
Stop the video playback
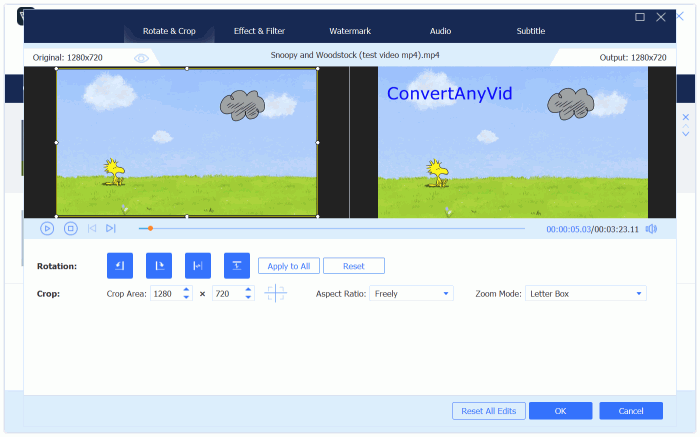[x=71, y=229]
